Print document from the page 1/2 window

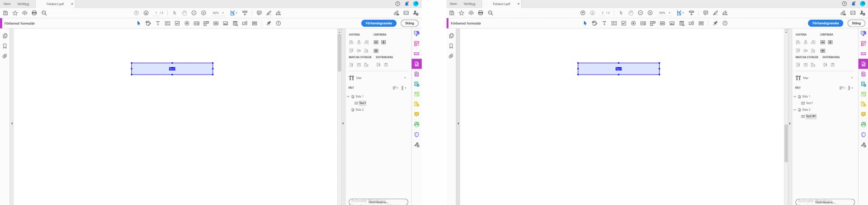[x=34, y=13]
